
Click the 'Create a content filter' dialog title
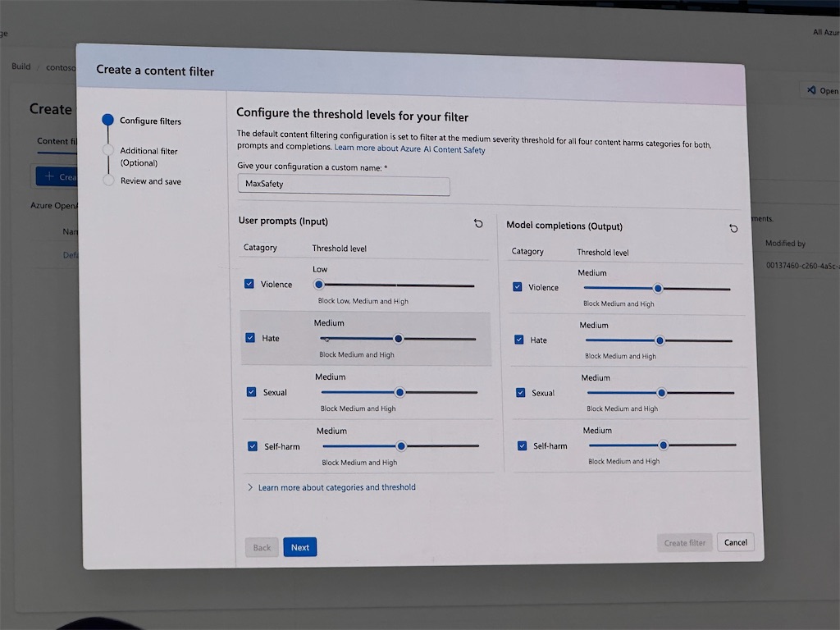click(155, 71)
